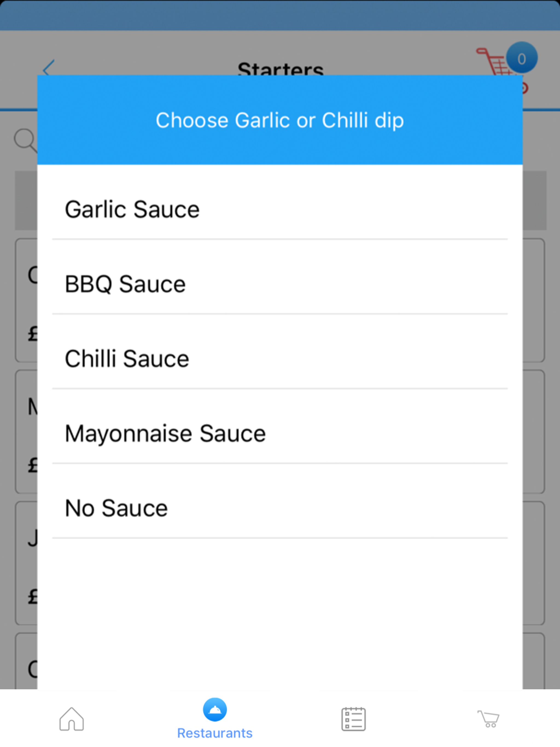This screenshot has width=560, height=747.
Task: Tap the blue Restaurants dish icon
Action: [x=215, y=710]
